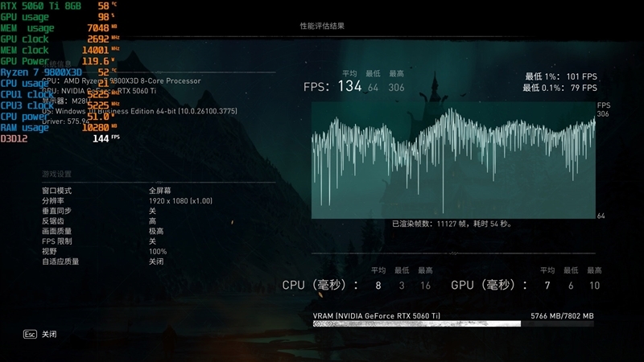Click the GPU usage overlay label
This screenshot has height=362, width=644.
pyautogui.click(x=25, y=17)
